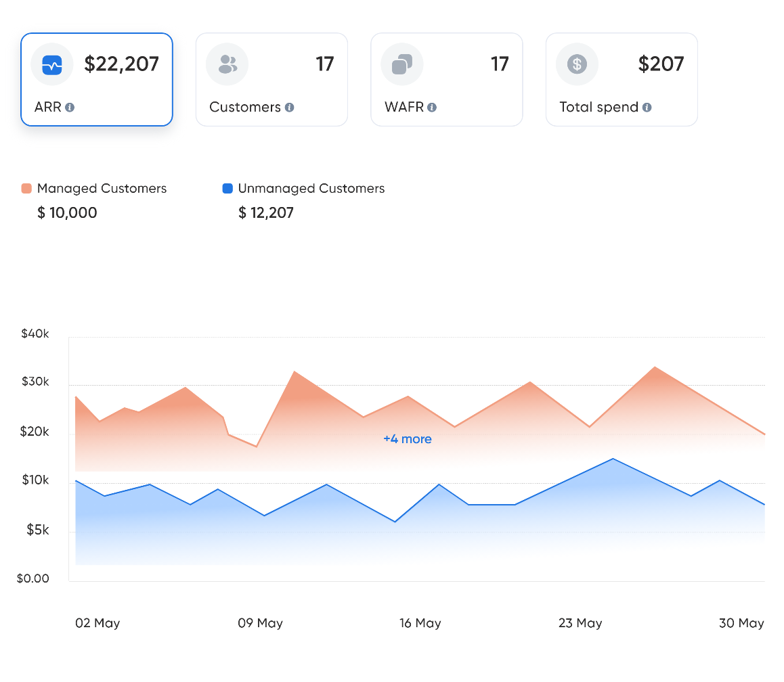Open the info tooltip next to Customers
Viewport: 784px width, 682px height.
pyautogui.click(x=290, y=108)
